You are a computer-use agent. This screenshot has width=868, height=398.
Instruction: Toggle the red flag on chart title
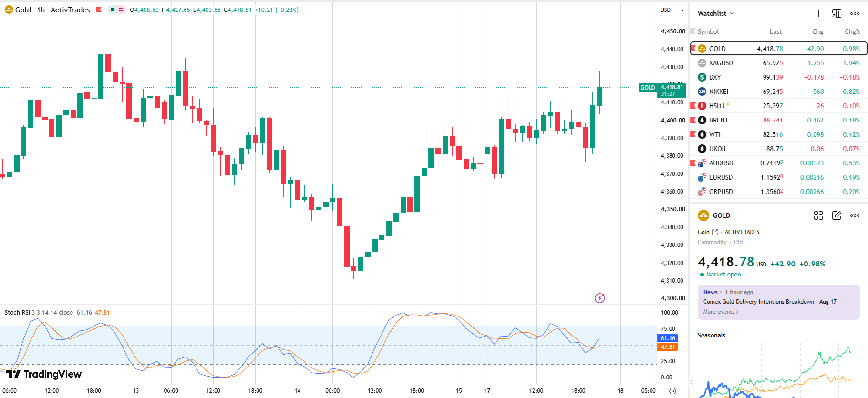click(99, 10)
